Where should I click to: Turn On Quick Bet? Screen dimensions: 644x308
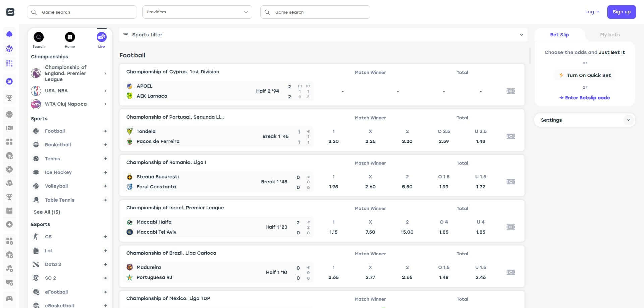[x=585, y=75]
